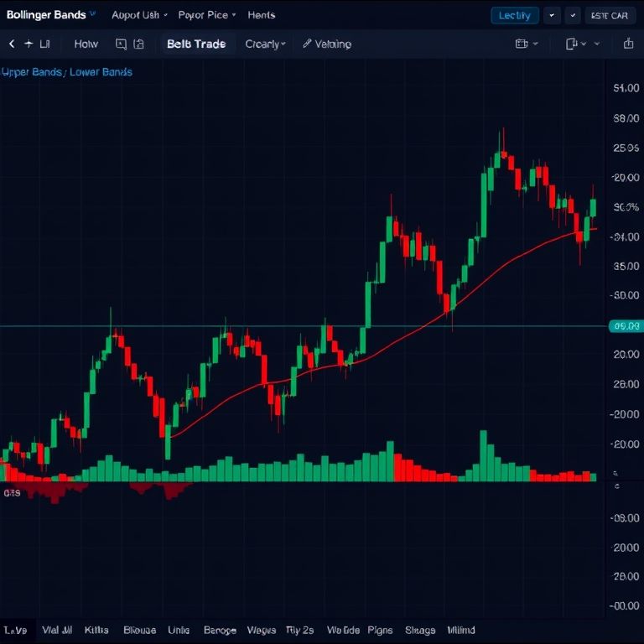Open the Hents menu item

point(261,15)
